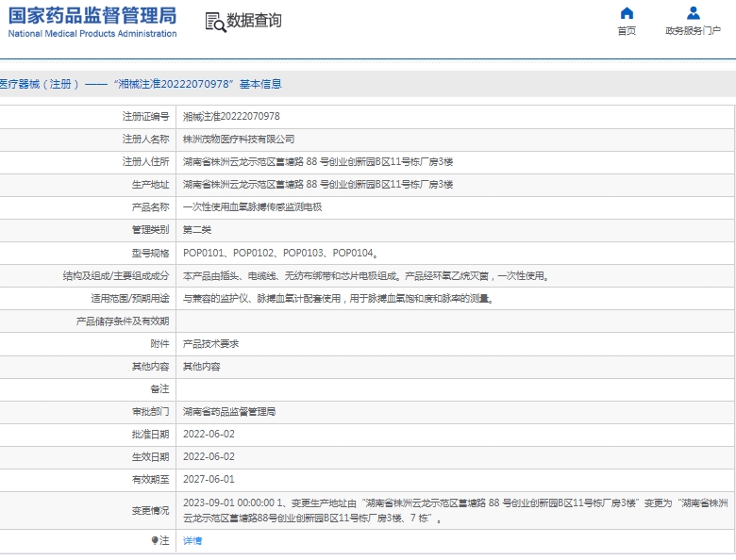Click the bullet icon beside 注
Image resolution: width=736 pixels, height=560 pixels.
tap(155, 541)
